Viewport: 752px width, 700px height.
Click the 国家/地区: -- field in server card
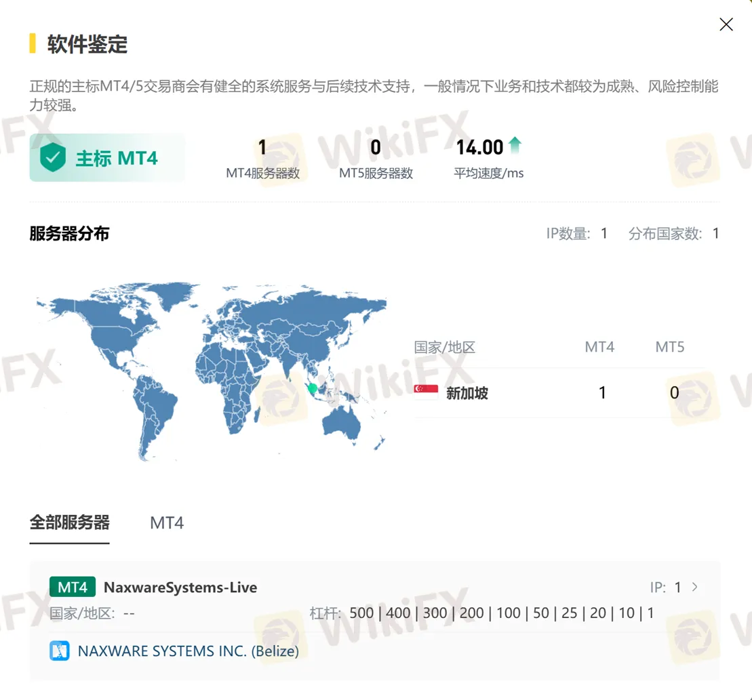pyautogui.click(x=92, y=613)
